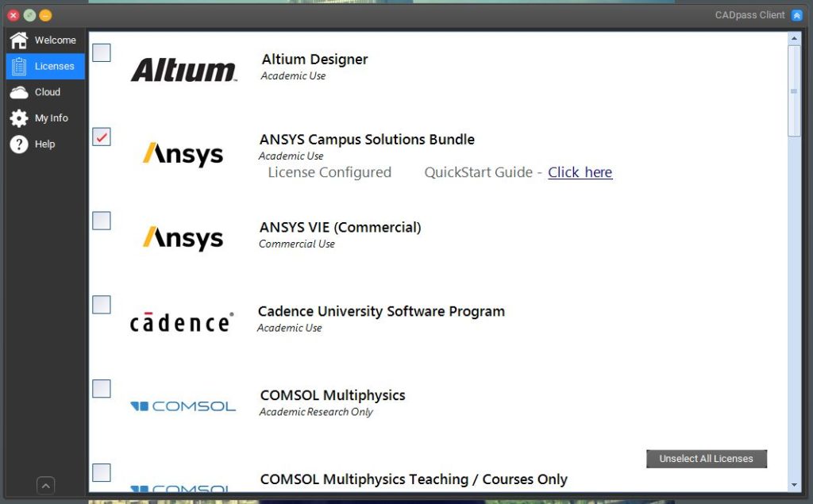
Task: Click Unselect All Licenses button
Action: [x=706, y=459]
